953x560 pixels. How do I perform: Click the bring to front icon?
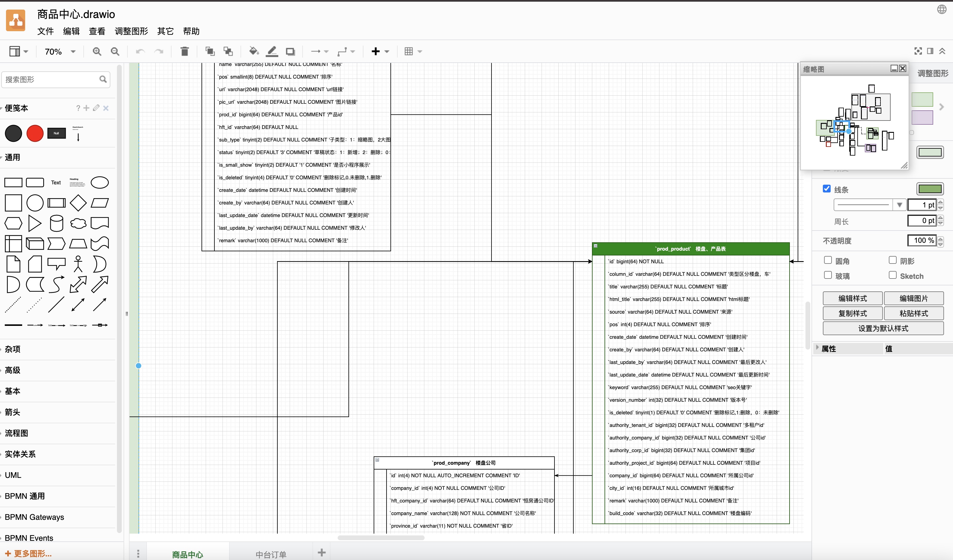click(210, 52)
